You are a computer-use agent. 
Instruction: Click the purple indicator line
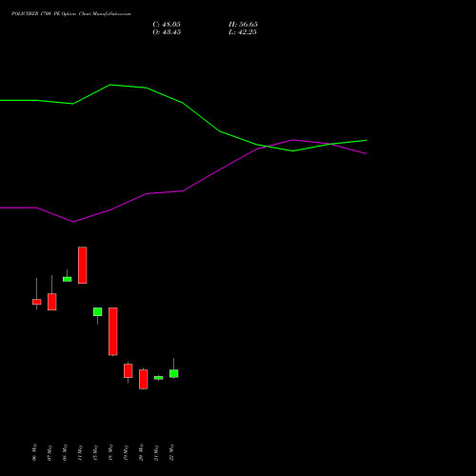pyautogui.click(x=183, y=190)
